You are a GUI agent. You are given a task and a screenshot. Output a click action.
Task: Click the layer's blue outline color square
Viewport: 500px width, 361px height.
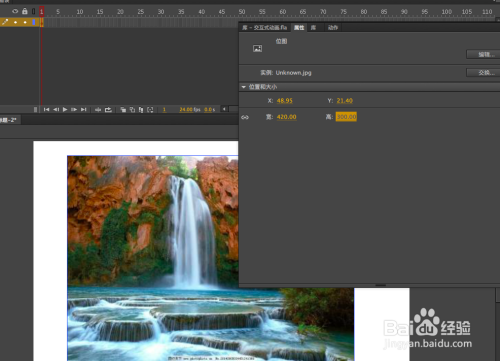(34, 22)
